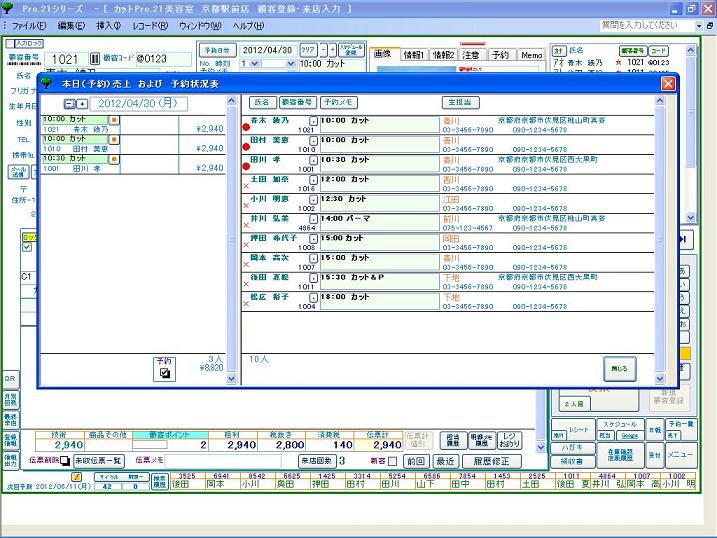Click the 在庫確認 店販履歴 button

click(x=620, y=455)
